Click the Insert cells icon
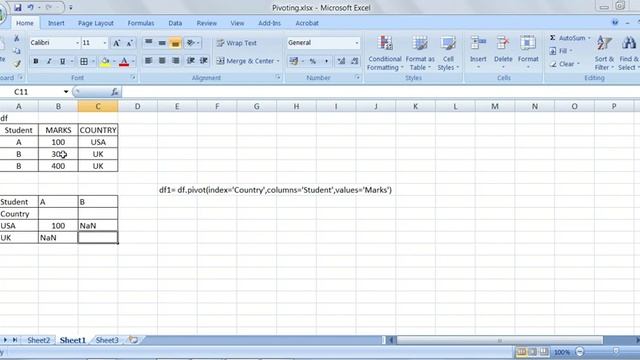This screenshot has width=640, height=360. point(478,44)
